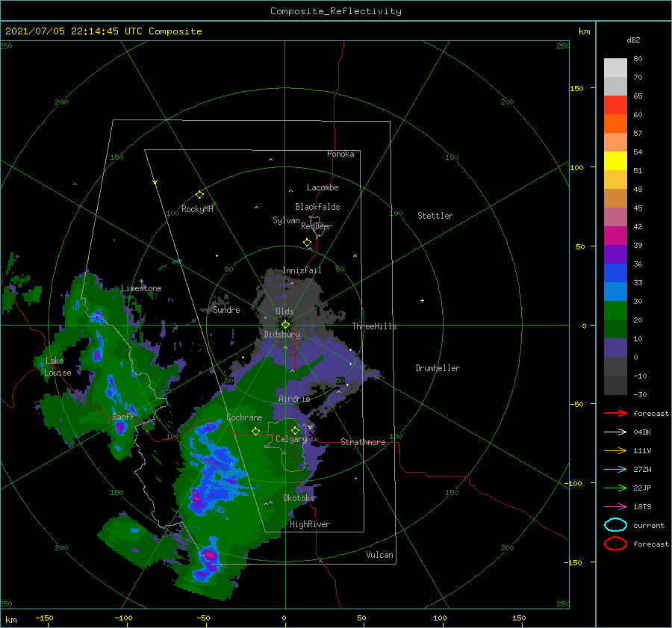
Task: Click the yellow diamond marker below Cochrane
Action: (256, 432)
